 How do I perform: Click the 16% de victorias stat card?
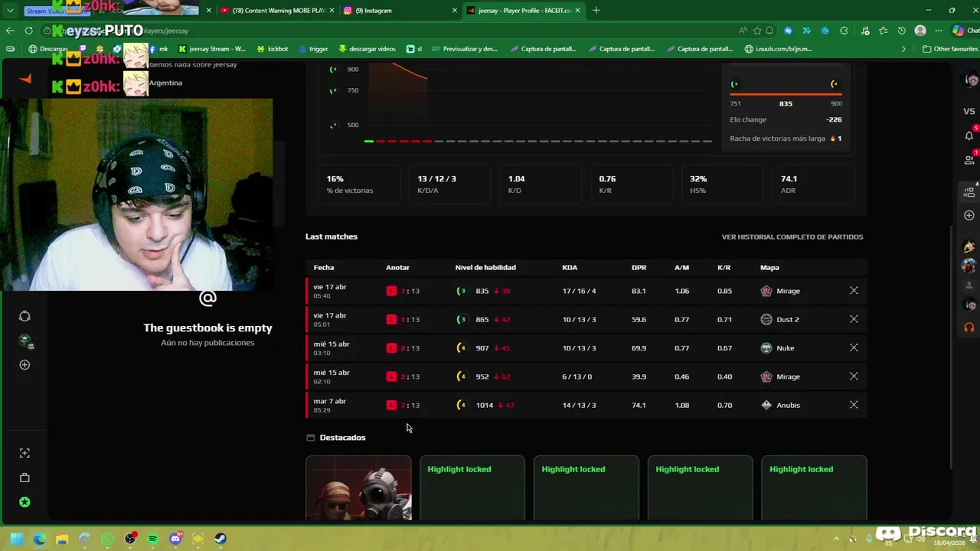pyautogui.click(x=358, y=184)
